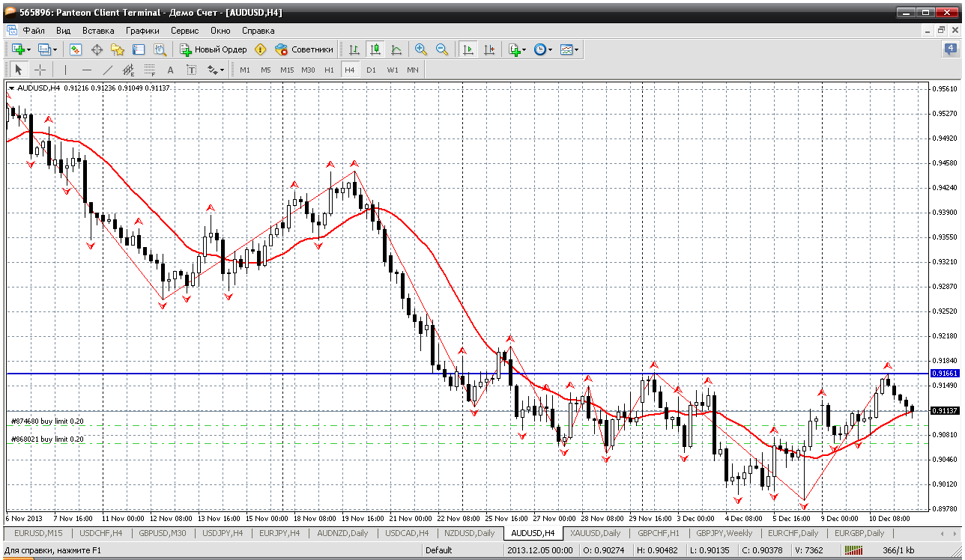Expand the triangle beside the AUDUSD,H4 chart title

11,88
